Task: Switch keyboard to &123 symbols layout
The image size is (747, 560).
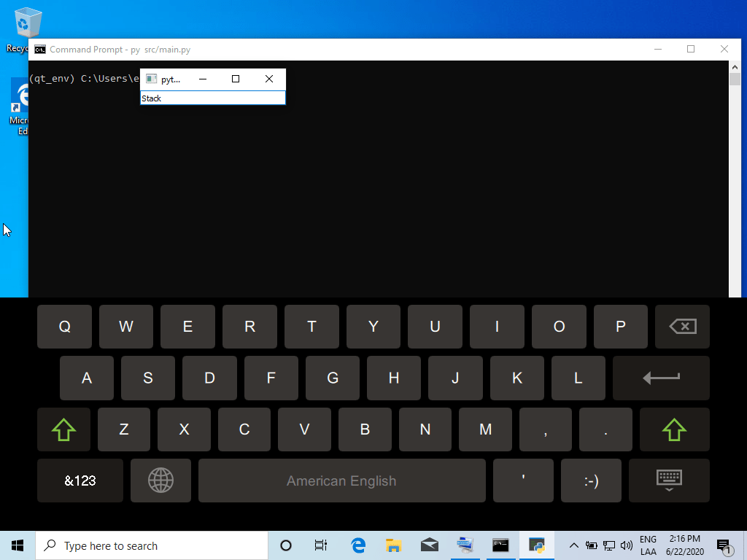Action: coord(80,481)
